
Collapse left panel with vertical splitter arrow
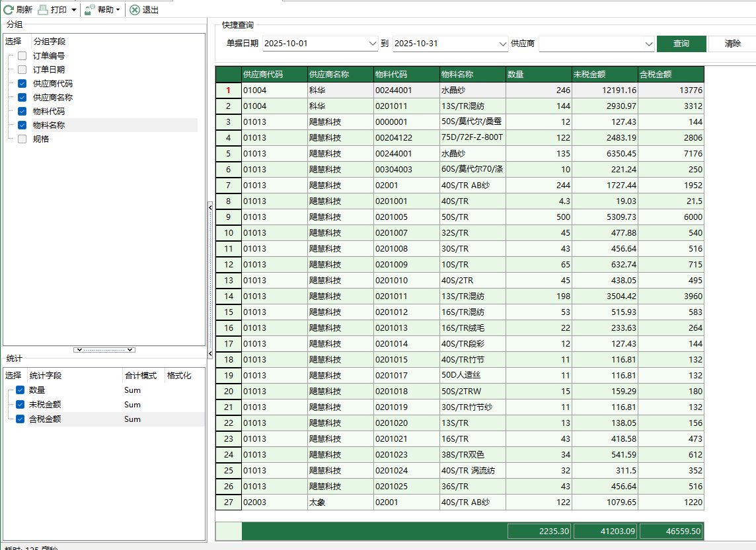coord(210,207)
